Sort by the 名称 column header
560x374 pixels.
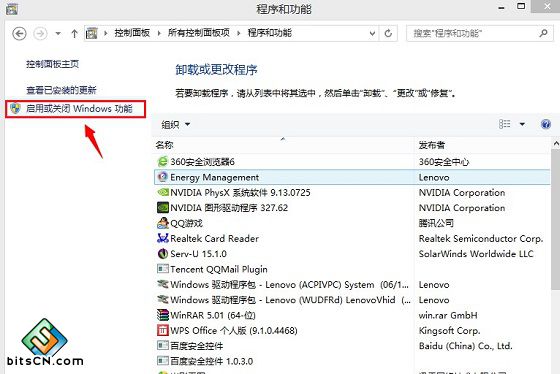tap(164, 145)
